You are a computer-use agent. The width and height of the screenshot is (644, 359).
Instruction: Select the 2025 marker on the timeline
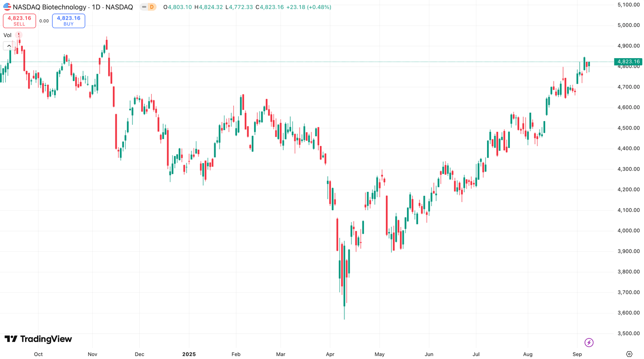tap(189, 354)
